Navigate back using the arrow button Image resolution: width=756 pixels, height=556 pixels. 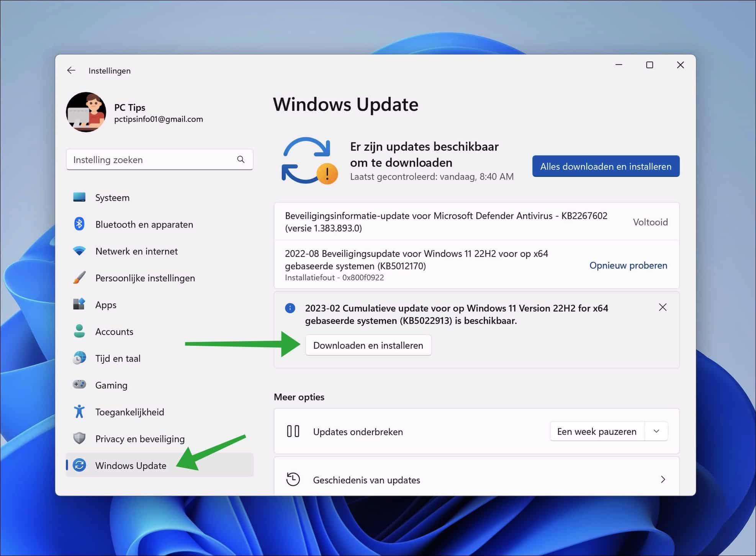tap(71, 70)
